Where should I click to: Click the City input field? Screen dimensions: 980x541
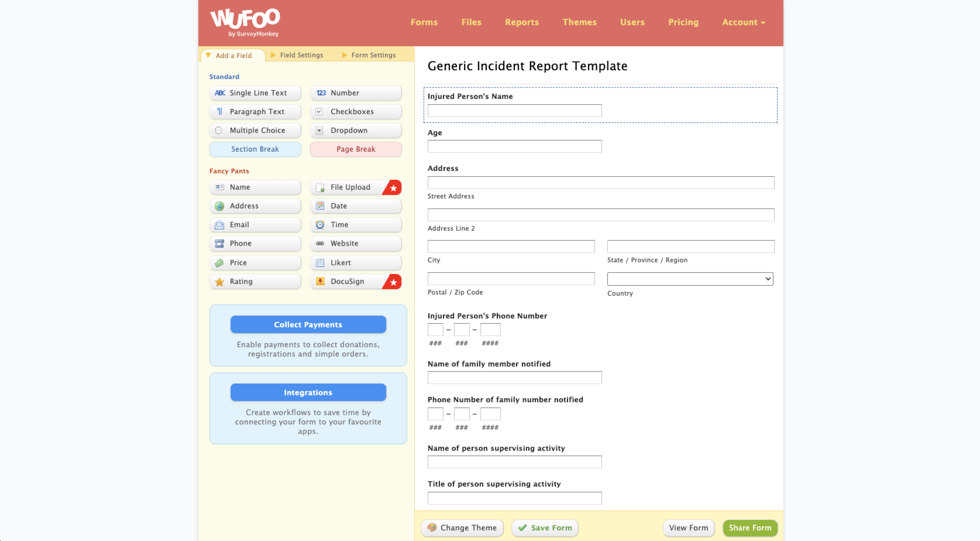pos(511,246)
